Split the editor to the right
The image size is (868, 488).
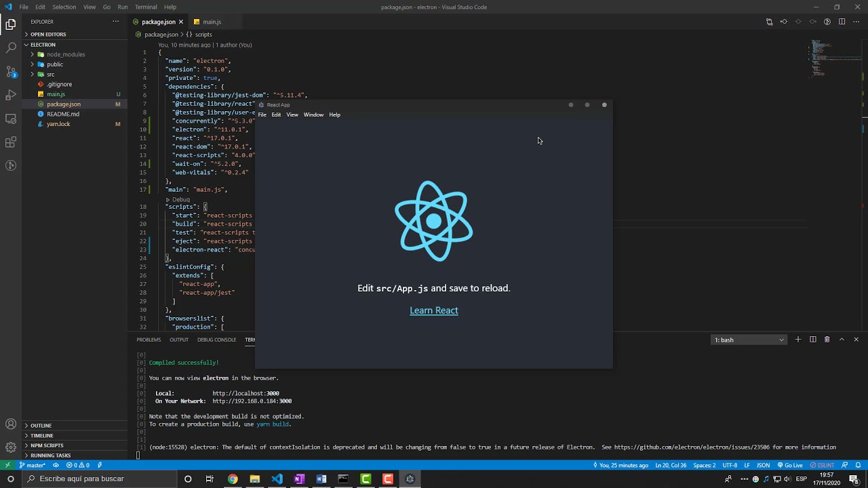[842, 22]
